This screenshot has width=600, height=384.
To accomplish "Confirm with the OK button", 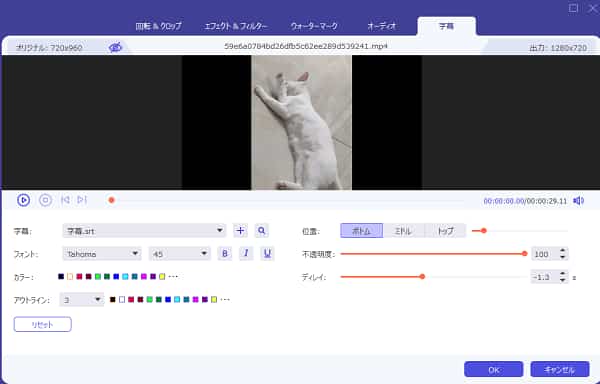I will (x=494, y=369).
